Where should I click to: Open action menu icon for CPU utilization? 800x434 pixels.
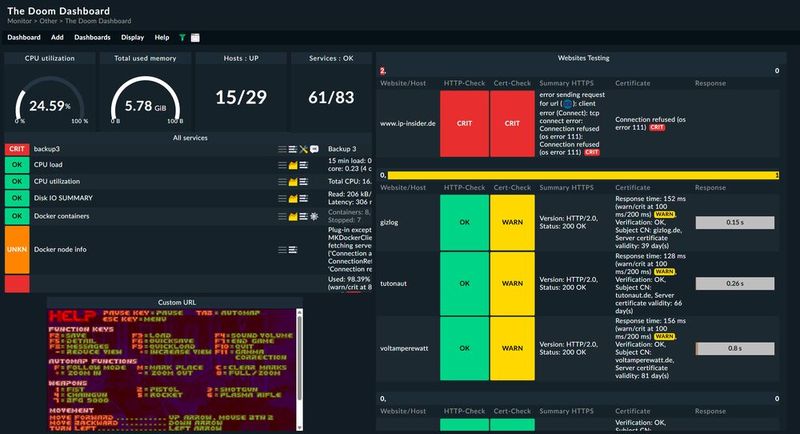coord(282,182)
